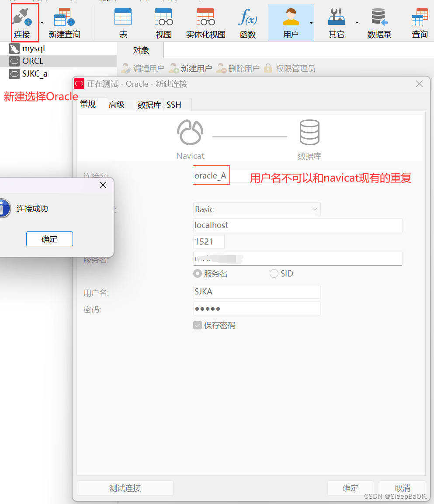
Task: Click the port field showing 1521
Action: pyautogui.click(x=208, y=241)
